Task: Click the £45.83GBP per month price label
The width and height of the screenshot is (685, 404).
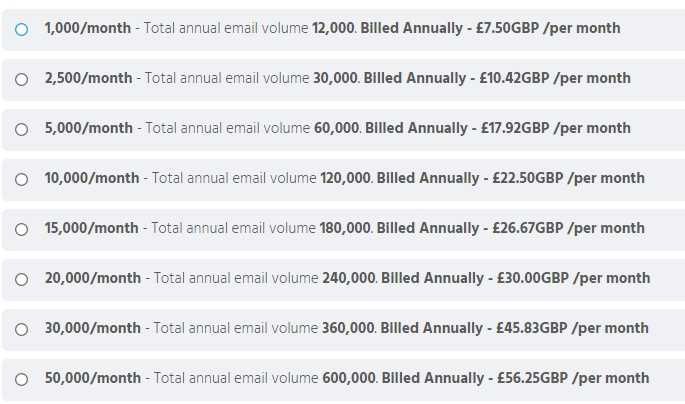Action: pos(572,328)
